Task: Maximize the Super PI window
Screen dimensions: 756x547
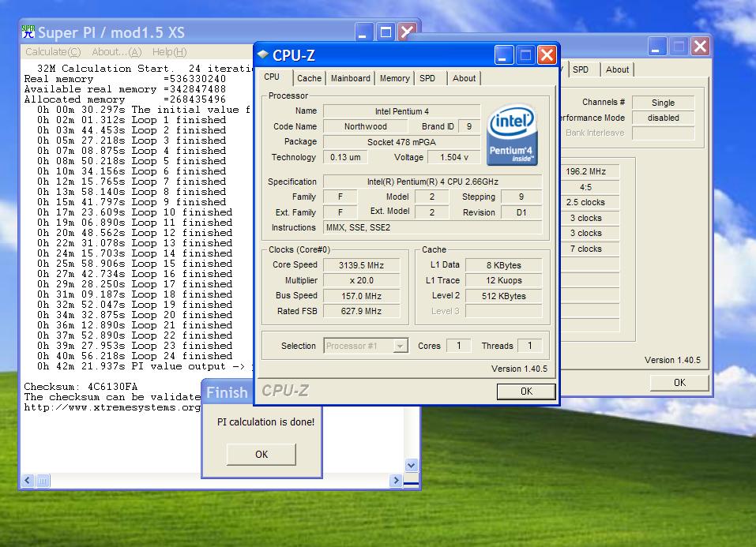Action: pos(386,32)
